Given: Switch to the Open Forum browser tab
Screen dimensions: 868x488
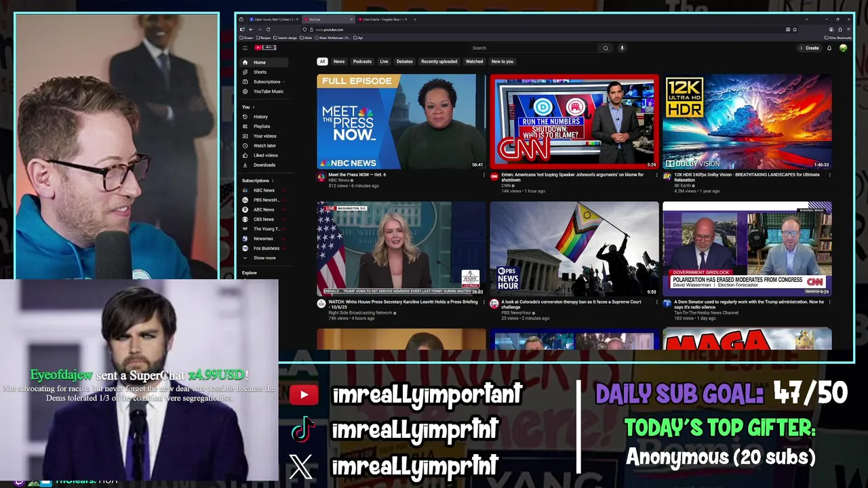Looking at the screenshot, I should click(x=273, y=19).
